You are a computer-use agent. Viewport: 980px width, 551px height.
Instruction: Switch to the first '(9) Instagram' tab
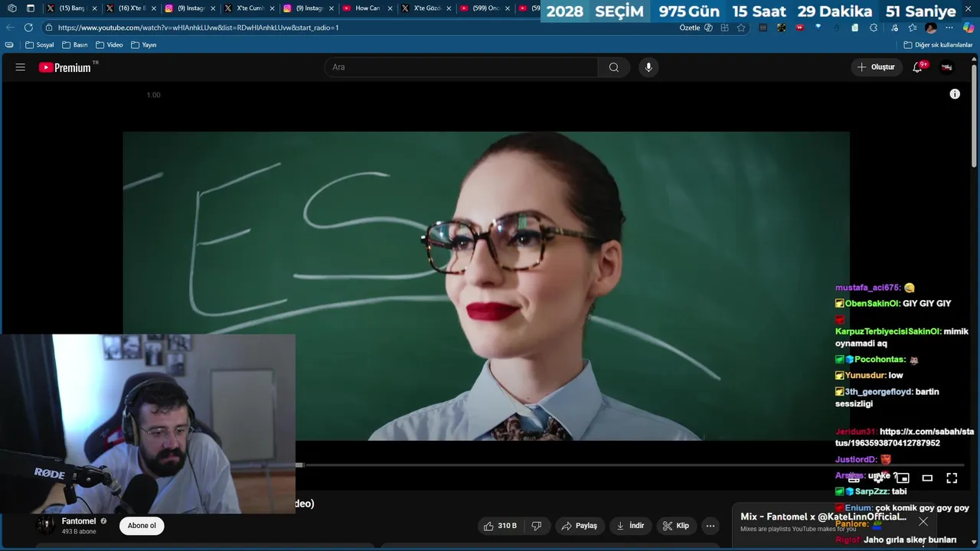click(191, 8)
